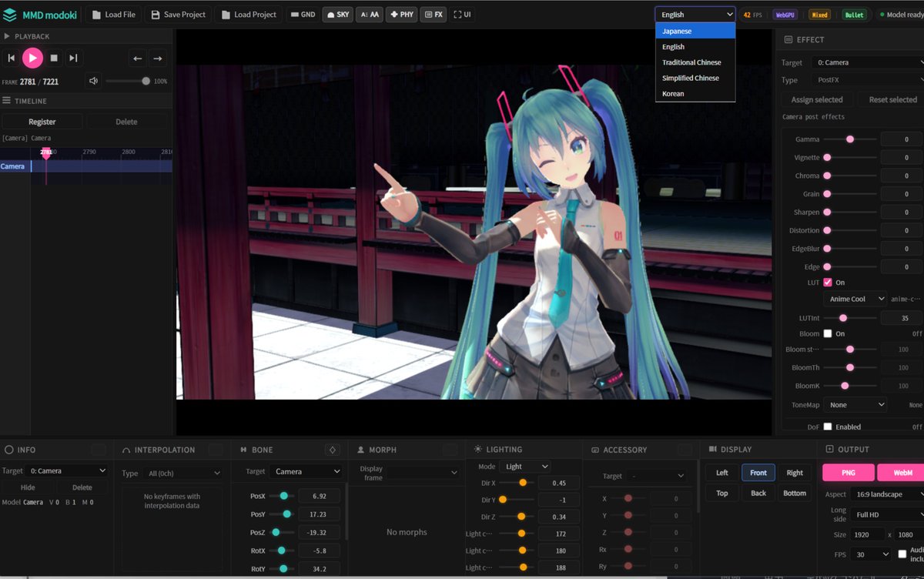Pick Simplified Chinese language option

(695, 78)
